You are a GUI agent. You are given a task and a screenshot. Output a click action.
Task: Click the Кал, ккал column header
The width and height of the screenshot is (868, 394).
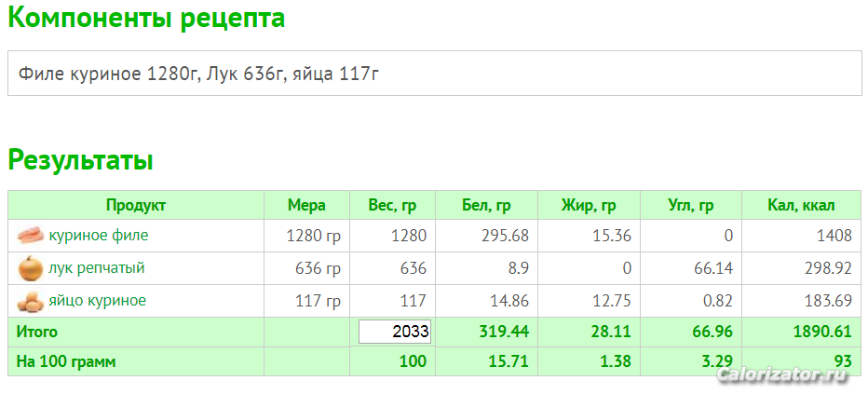(801, 205)
